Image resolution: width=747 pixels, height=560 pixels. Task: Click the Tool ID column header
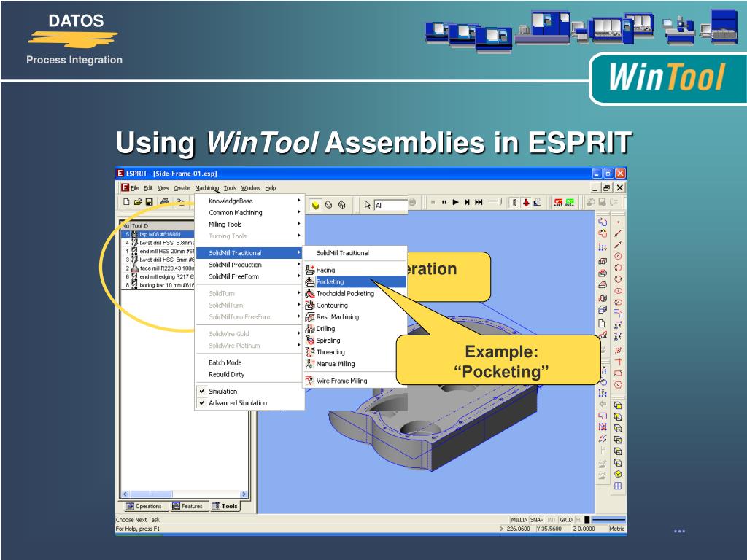pos(162,226)
